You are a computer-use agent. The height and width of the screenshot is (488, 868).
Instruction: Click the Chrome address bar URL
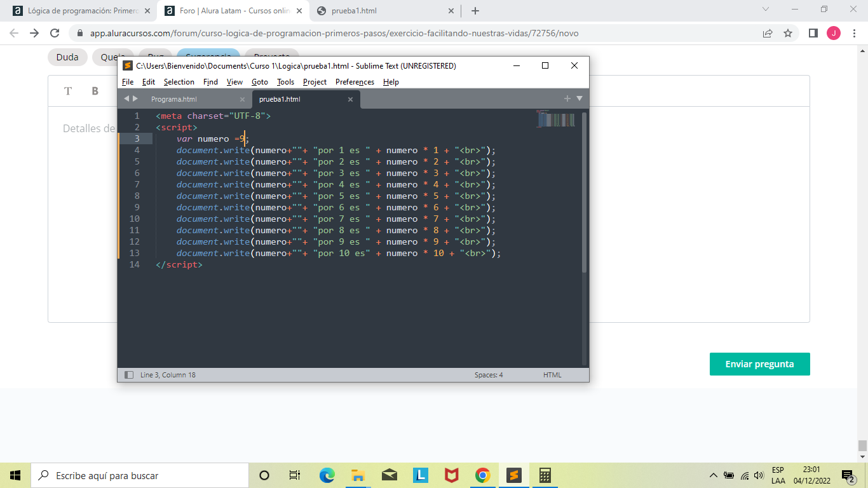334,33
